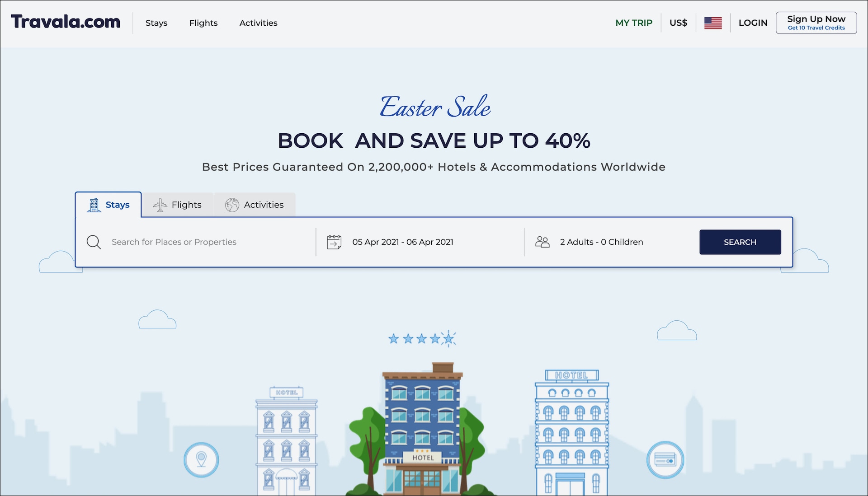Click the Stays building icon
The width and height of the screenshot is (868, 496).
click(93, 204)
